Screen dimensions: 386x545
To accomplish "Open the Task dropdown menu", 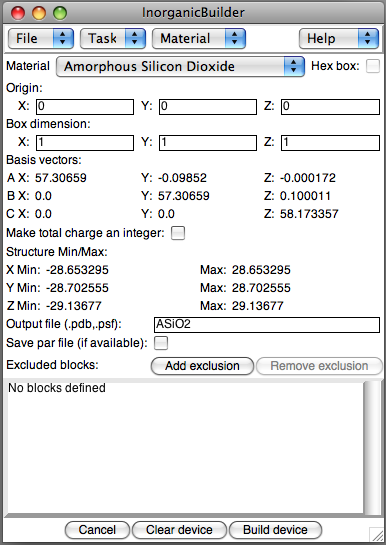I will [113, 38].
